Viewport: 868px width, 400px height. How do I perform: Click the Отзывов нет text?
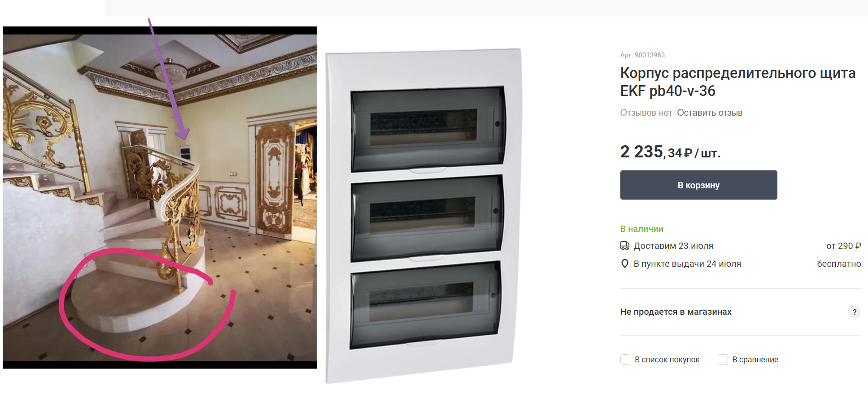click(x=646, y=113)
